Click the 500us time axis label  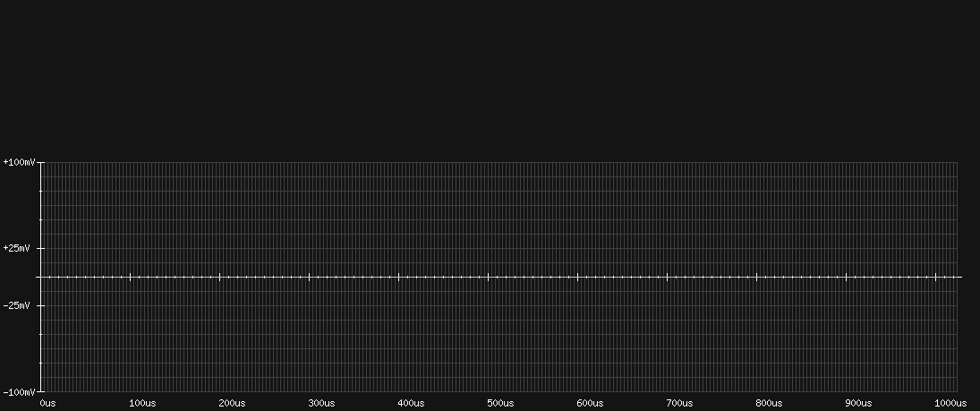tap(500, 404)
